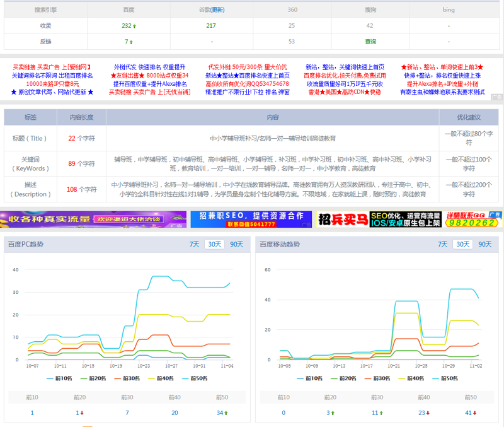Click PC 前50 ranking value 34
Screen dimensions: 504x427
220,413
